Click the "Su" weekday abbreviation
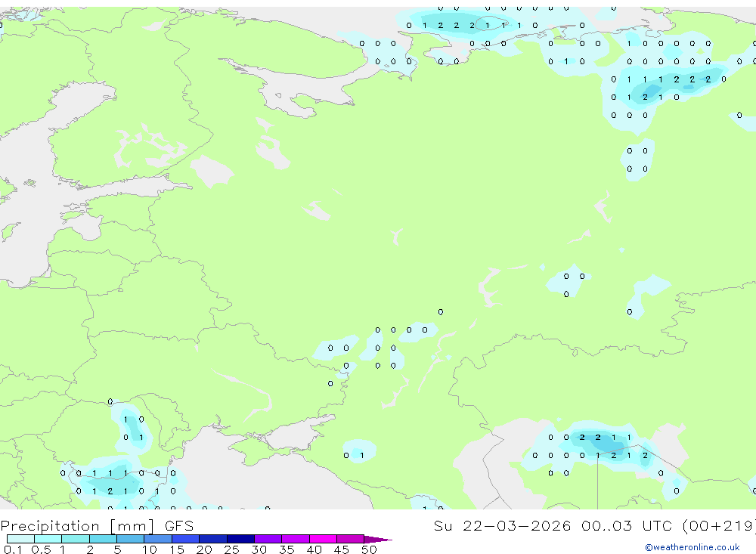The height and width of the screenshot is (554, 756). (442, 525)
